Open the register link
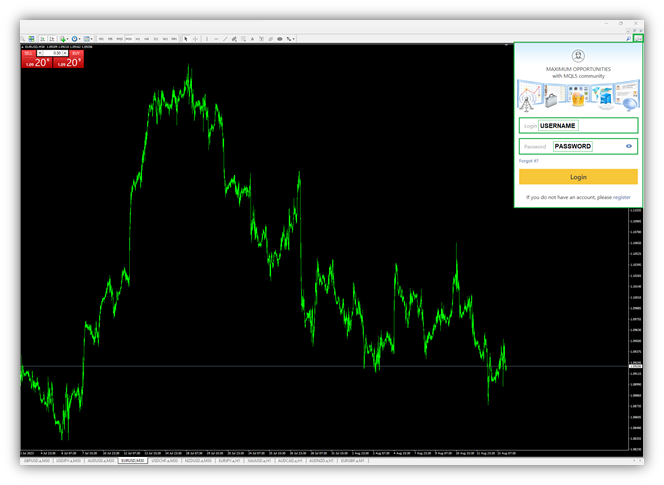This screenshot has height=485, width=664. (x=621, y=197)
